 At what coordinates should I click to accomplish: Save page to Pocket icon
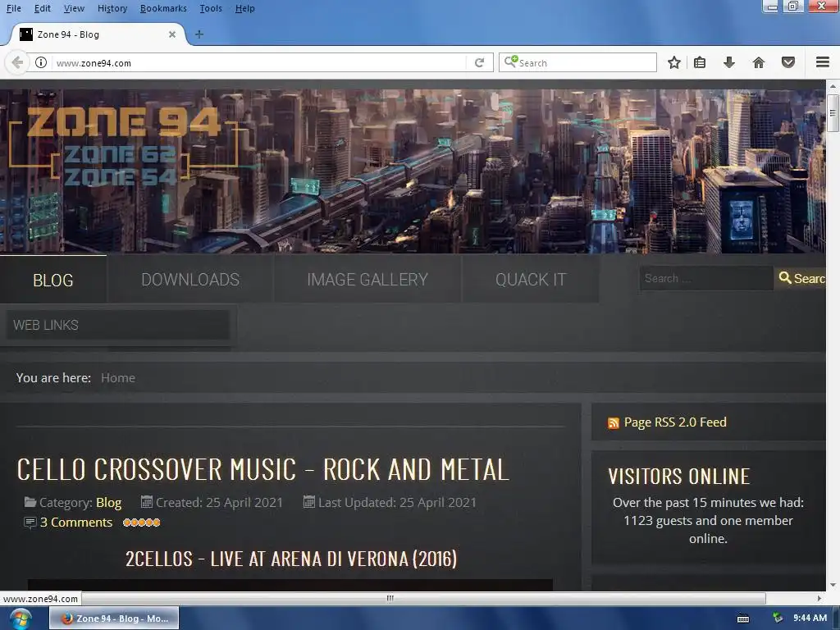pyautogui.click(x=788, y=62)
